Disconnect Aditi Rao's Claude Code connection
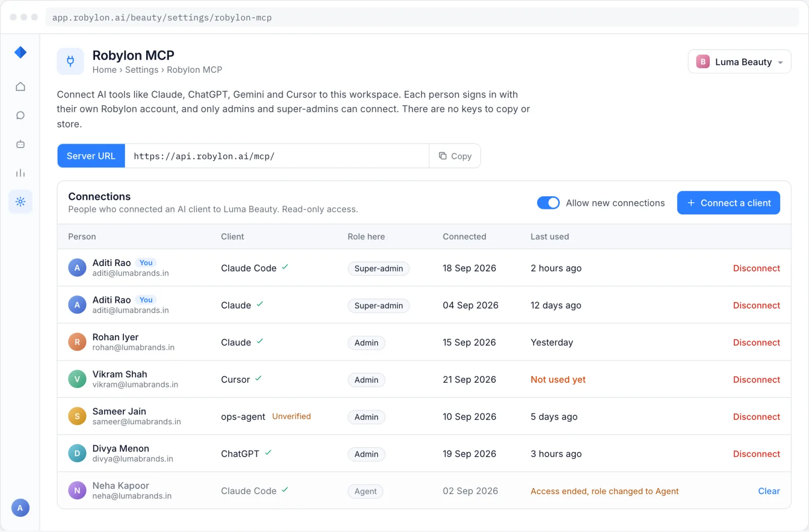809x532 pixels. click(756, 268)
